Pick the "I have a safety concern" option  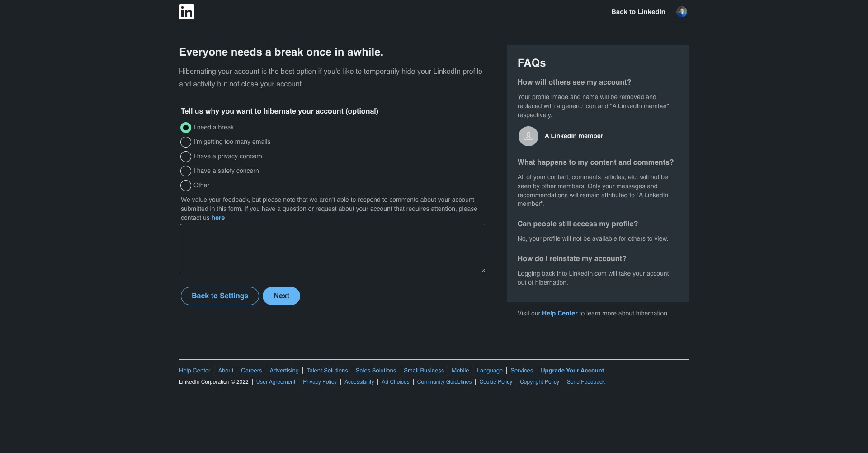click(186, 171)
